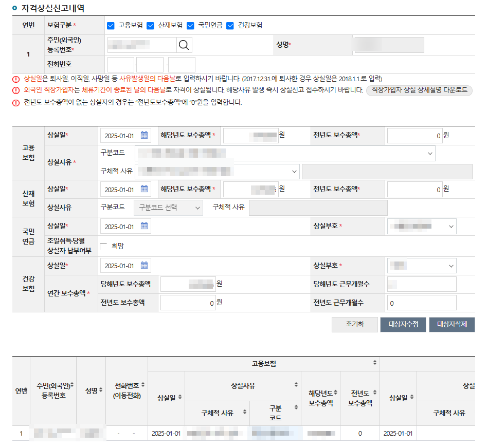Click row number 1 in the table
Viewport: 487px width, 448px height.
point(21,433)
